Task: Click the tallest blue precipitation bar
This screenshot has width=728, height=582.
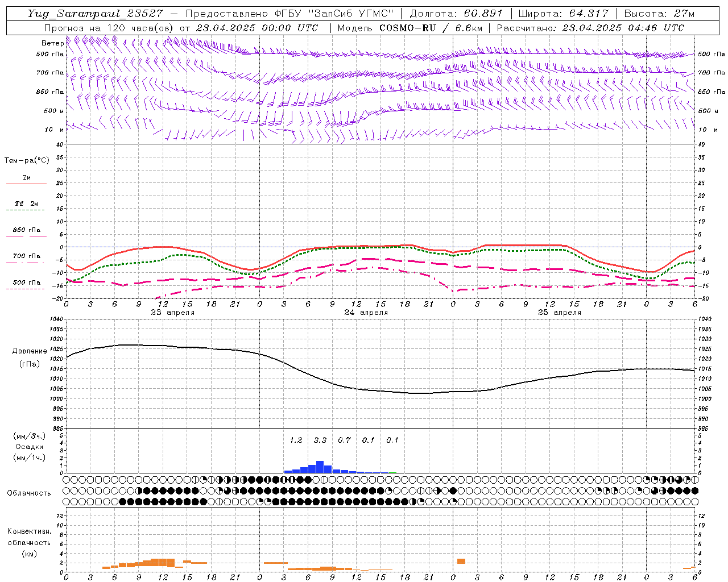Action: coord(320,467)
